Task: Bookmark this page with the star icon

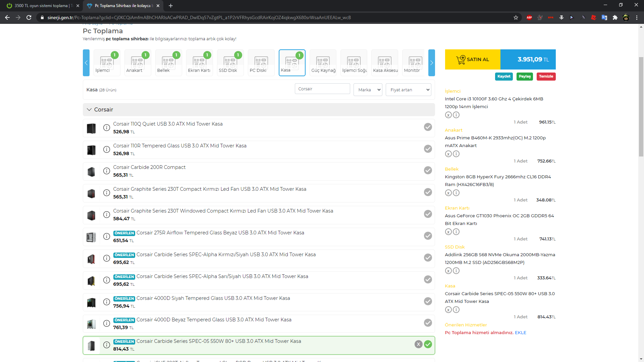Action: tap(516, 17)
